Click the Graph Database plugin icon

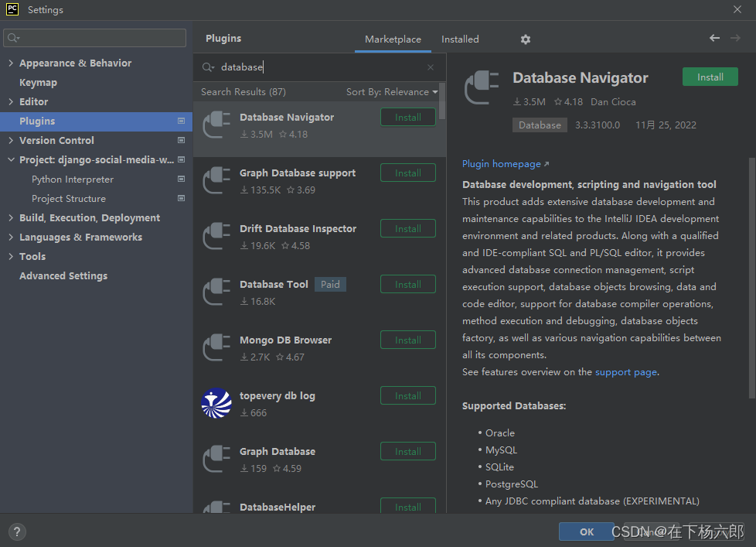pyautogui.click(x=216, y=460)
